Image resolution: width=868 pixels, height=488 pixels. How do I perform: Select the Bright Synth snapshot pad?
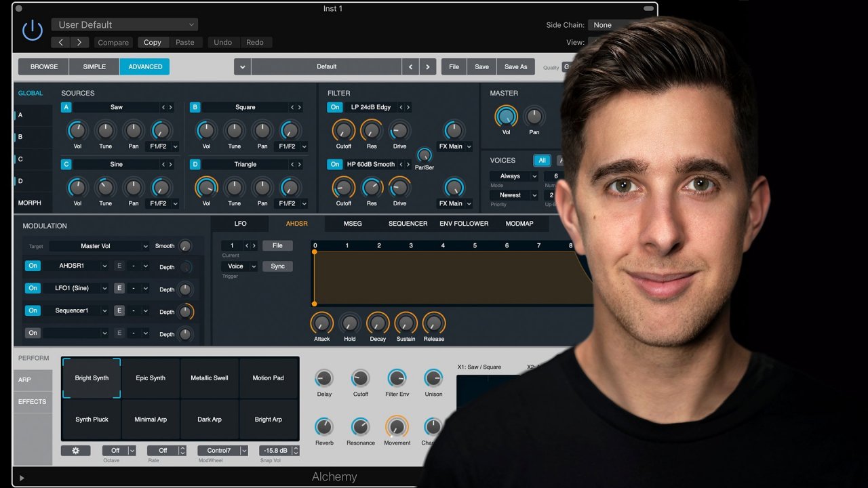coord(92,378)
